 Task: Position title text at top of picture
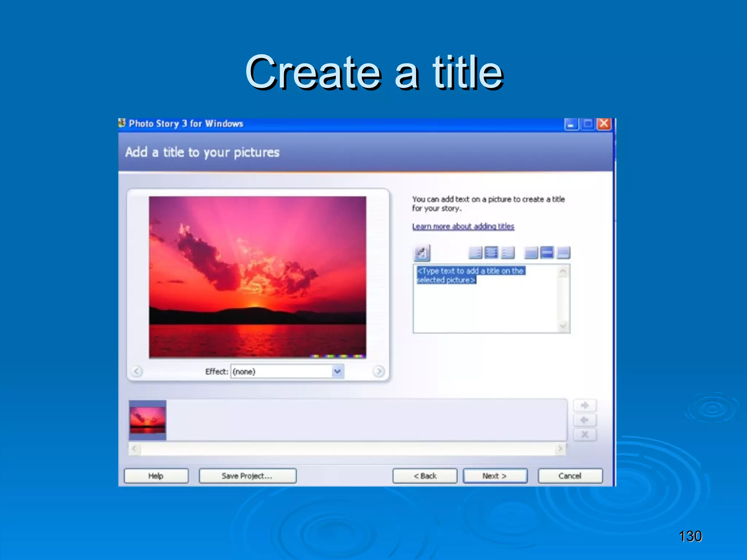[x=531, y=252]
